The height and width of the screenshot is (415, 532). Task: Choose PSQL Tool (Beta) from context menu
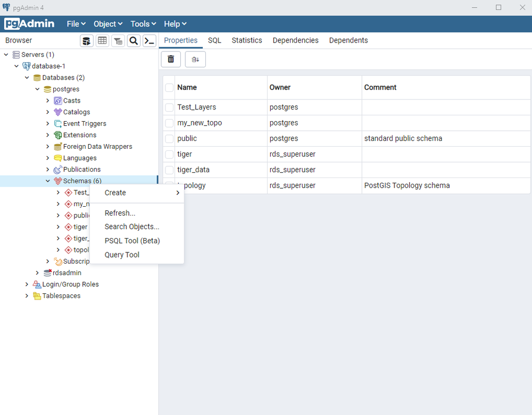[x=137, y=241]
